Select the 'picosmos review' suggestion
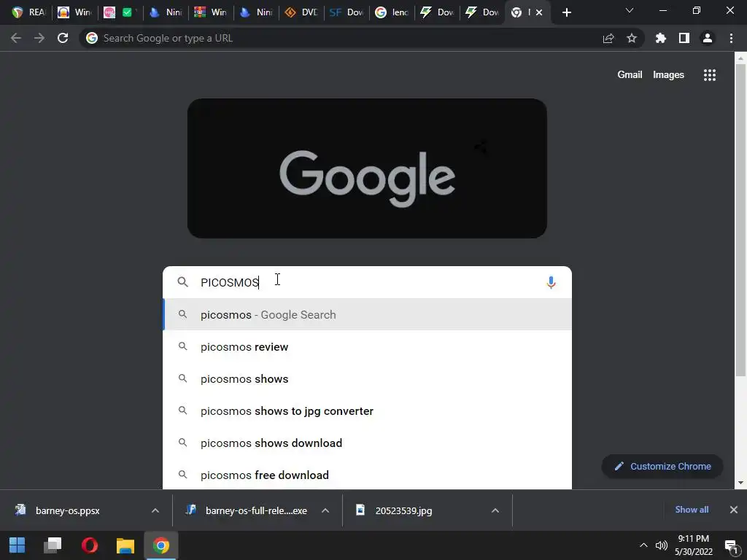Image resolution: width=747 pixels, height=560 pixels. (x=368, y=346)
